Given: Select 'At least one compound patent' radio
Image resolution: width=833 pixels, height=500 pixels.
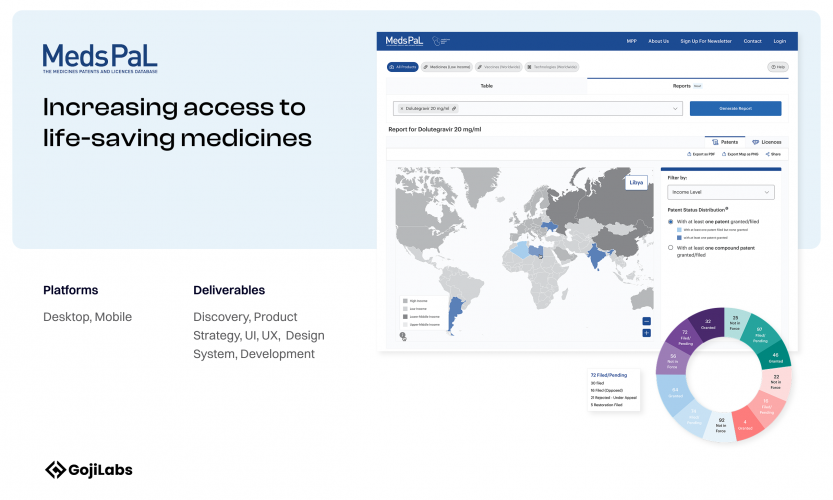Looking at the screenshot, I should [x=670, y=248].
